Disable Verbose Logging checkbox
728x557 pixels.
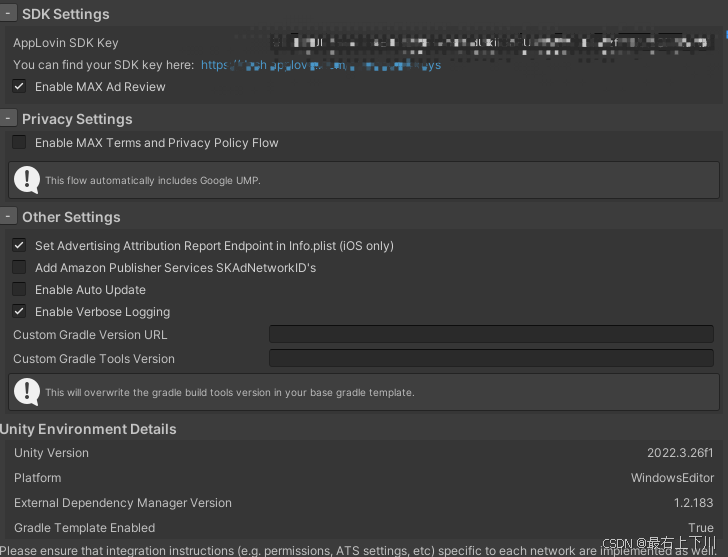coord(19,311)
